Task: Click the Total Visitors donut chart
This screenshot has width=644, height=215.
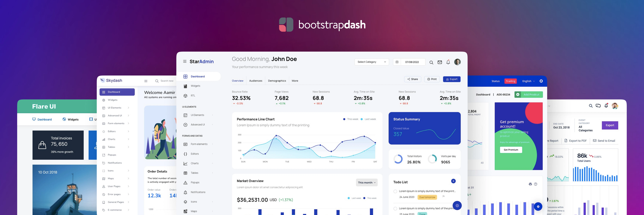Action: 398,159
